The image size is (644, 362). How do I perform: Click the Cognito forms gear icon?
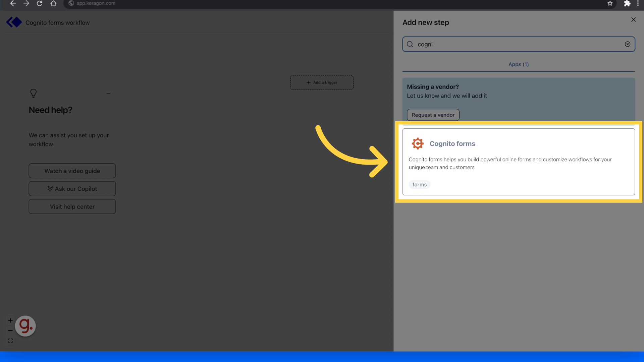tap(418, 143)
